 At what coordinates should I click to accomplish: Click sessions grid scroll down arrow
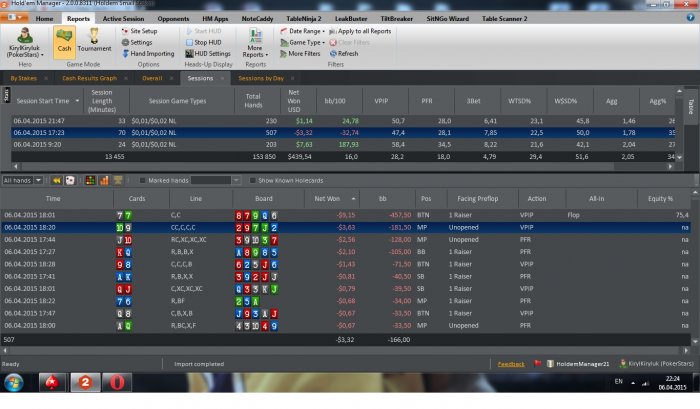[679, 157]
